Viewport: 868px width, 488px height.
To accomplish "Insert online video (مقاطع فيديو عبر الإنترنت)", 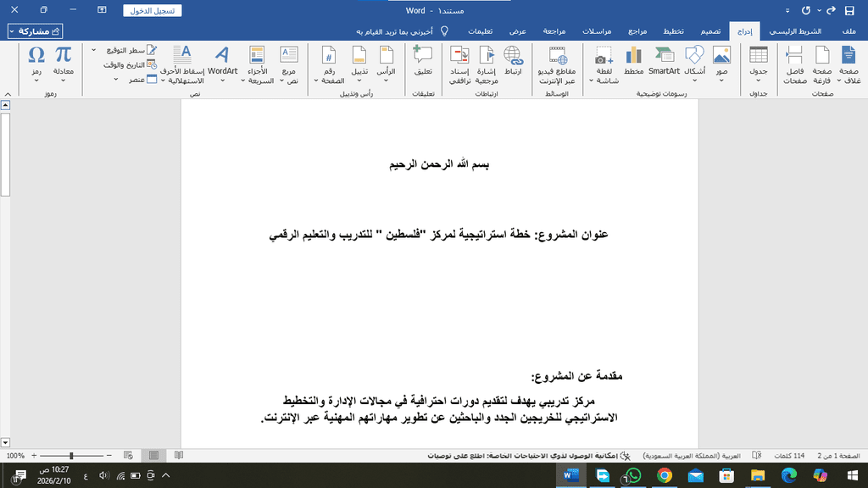I will coord(558,64).
